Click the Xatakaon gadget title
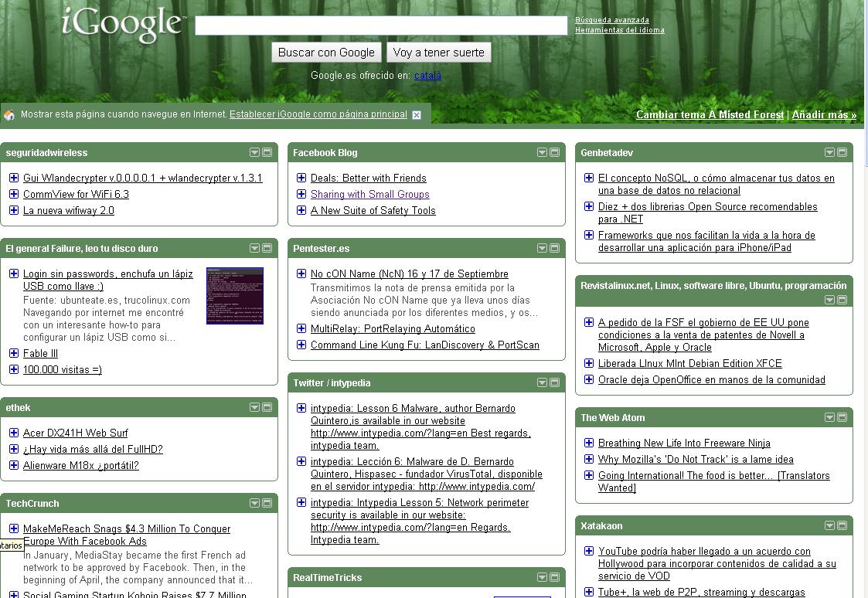This screenshot has width=868, height=598. [601, 526]
